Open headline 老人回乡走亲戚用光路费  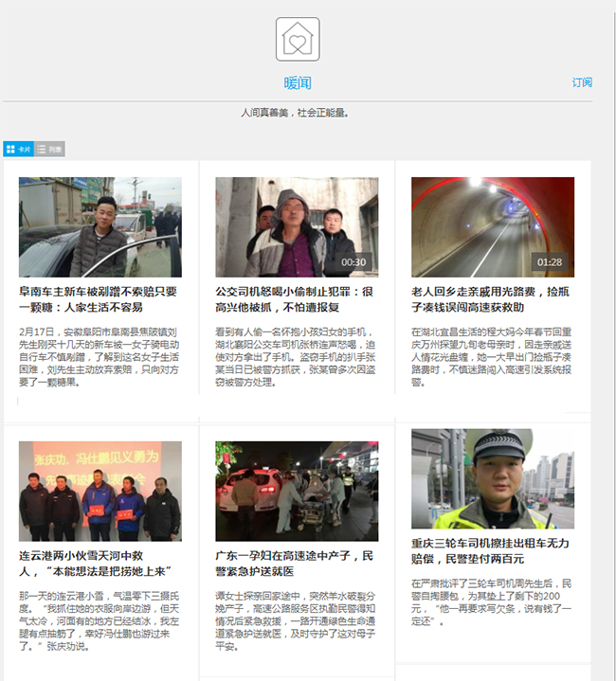click(492, 299)
